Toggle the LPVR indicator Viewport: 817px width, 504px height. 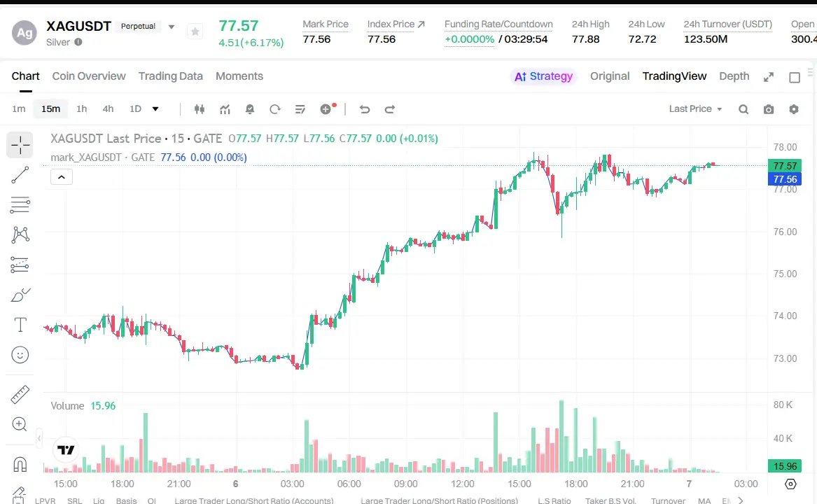(x=45, y=500)
